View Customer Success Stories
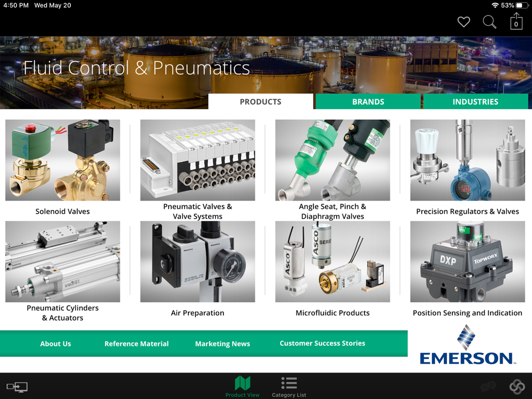The image size is (532, 399). coord(322,343)
